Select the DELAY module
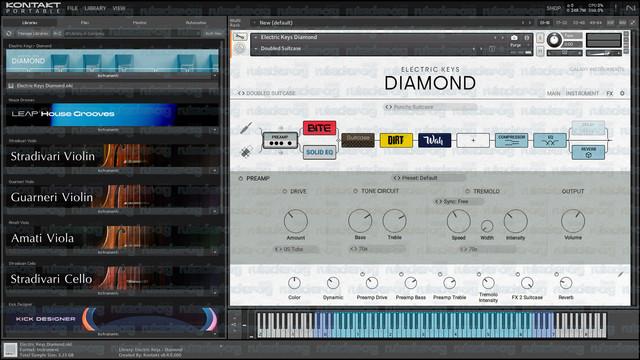Screen dimensions: 640x360 click(588, 127)
